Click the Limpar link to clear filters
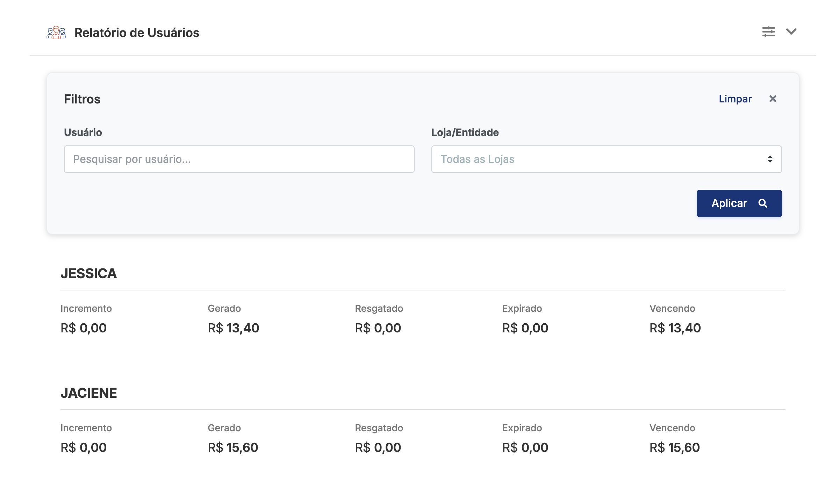 [x=735, y=99]
